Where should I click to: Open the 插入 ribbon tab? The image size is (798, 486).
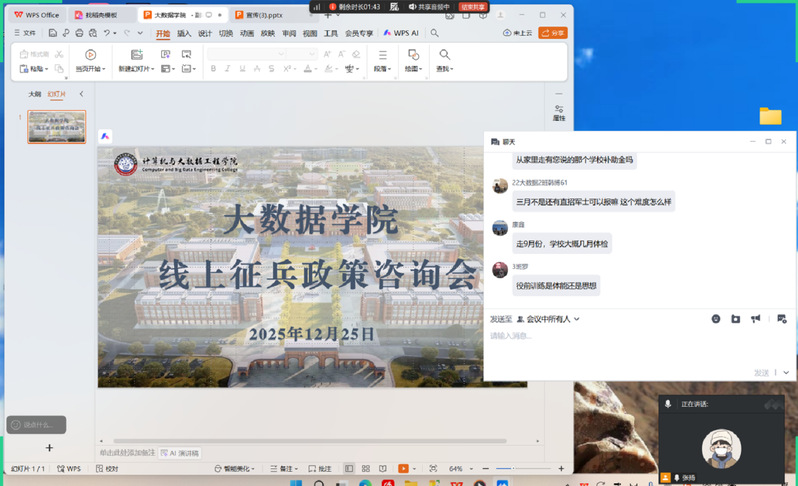(184, 33)
